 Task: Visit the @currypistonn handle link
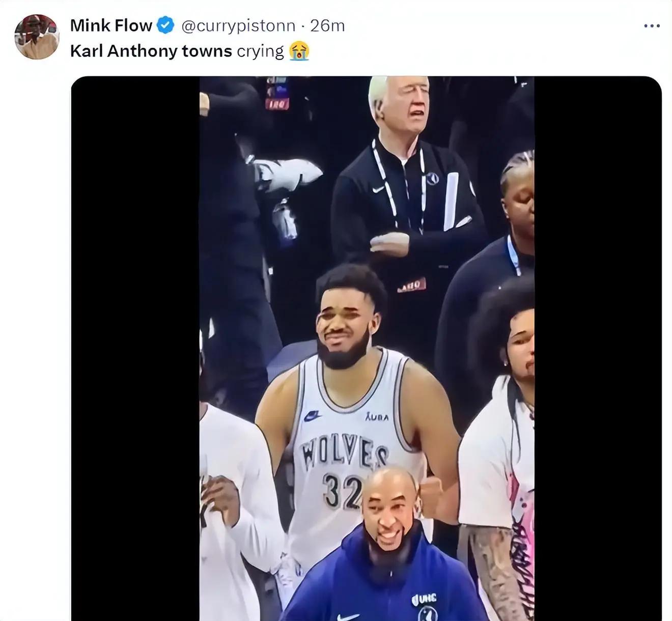click(x=238, y=25)
